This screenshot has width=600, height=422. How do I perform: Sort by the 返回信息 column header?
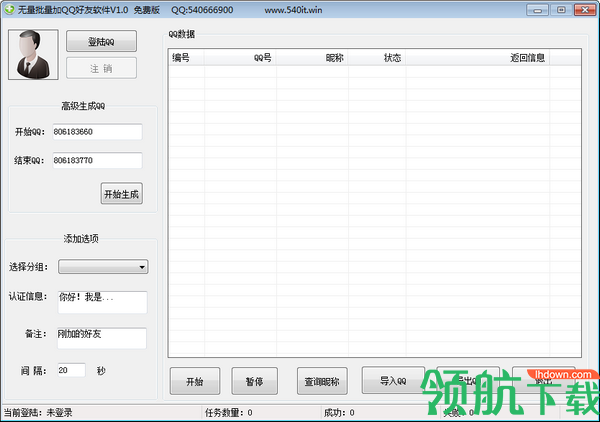[x=478, y=58]
